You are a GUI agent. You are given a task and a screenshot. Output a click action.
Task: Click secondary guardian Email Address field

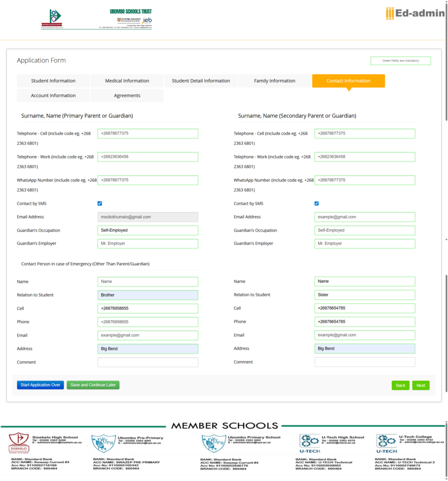pos(364,217)
